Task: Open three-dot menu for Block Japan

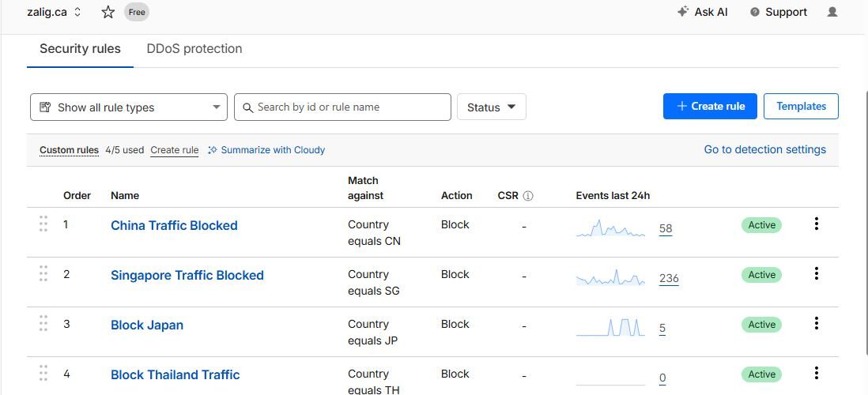Action: (816, 324)
